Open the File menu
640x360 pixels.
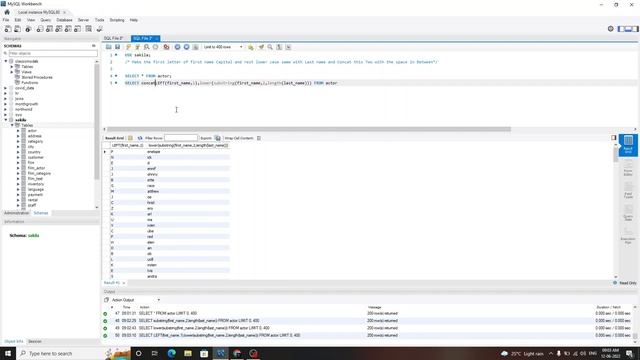pos(6,20)
